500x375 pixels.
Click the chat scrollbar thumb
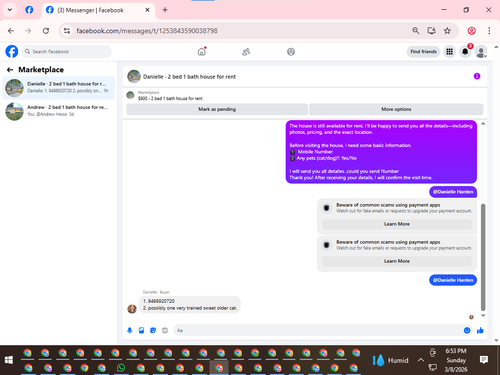pyautogui.click(x=483, y=257)
